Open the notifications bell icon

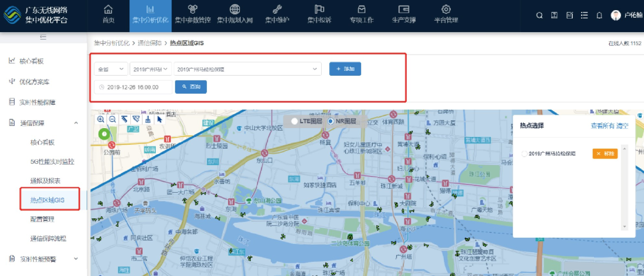pyautogui.click(x=599, y=15)
